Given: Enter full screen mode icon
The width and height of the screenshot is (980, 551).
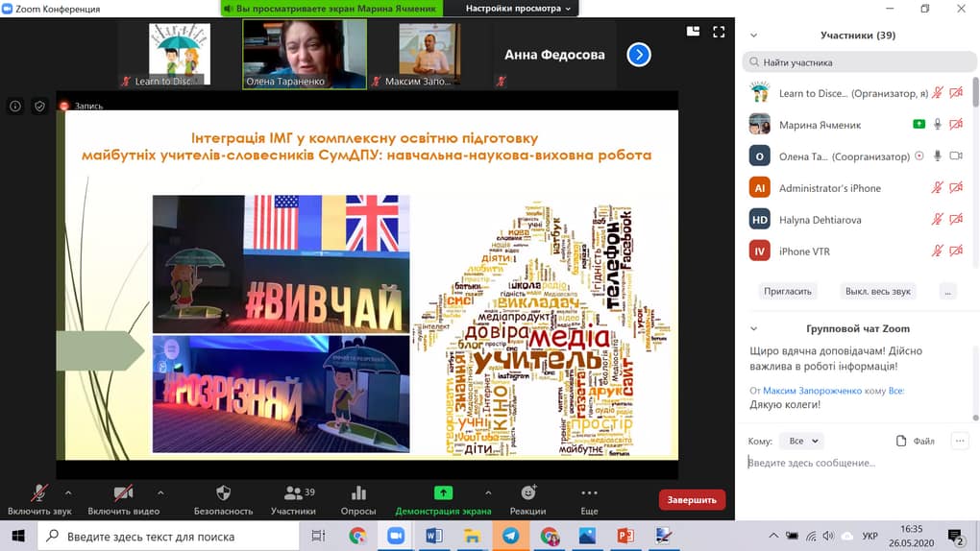Looking at the screenshot, I should coord(719,32).
